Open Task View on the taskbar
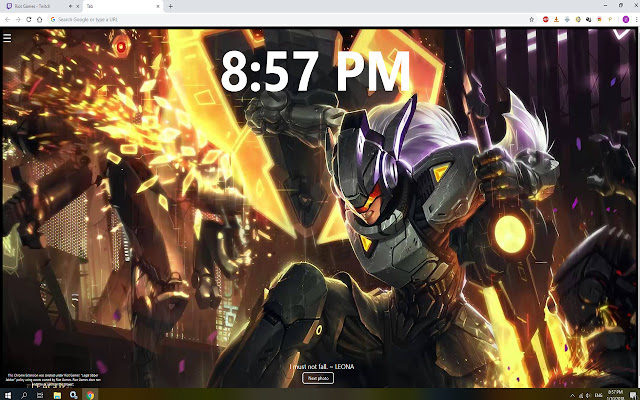Viewport: 640px width, 400px height. 40,394
